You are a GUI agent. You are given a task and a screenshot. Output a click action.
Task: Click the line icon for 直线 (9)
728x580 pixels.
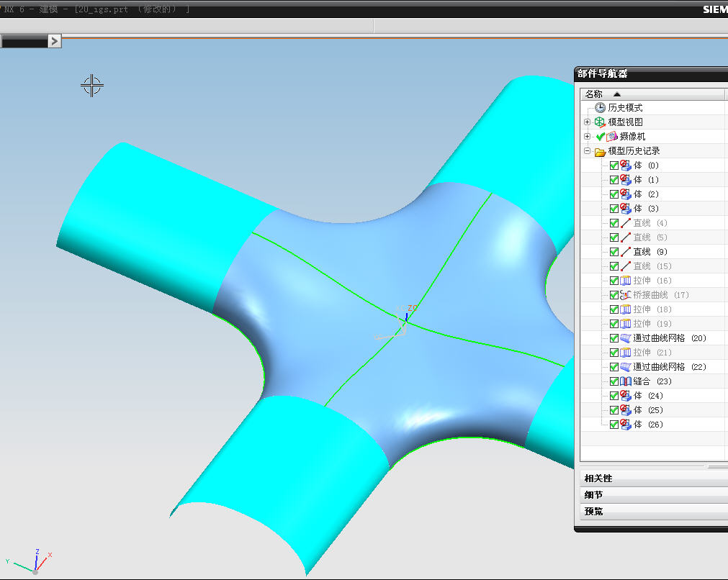(x=626, y=252)
